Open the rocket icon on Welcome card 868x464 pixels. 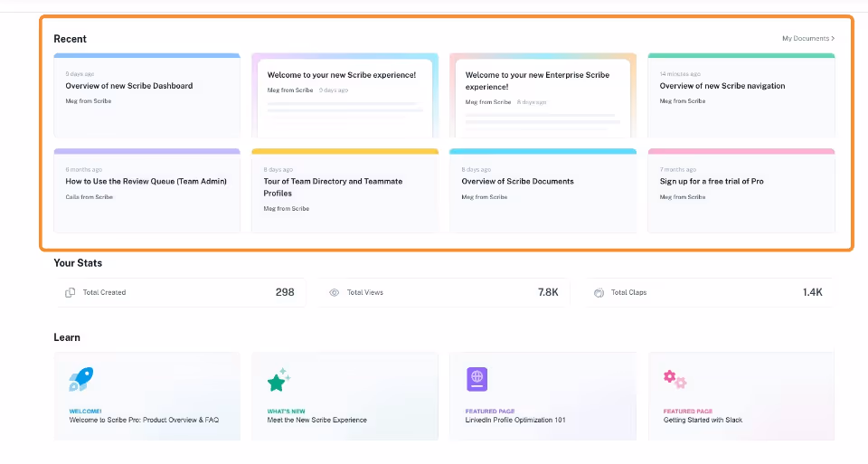pyautogui.click(x=81, y=379)
